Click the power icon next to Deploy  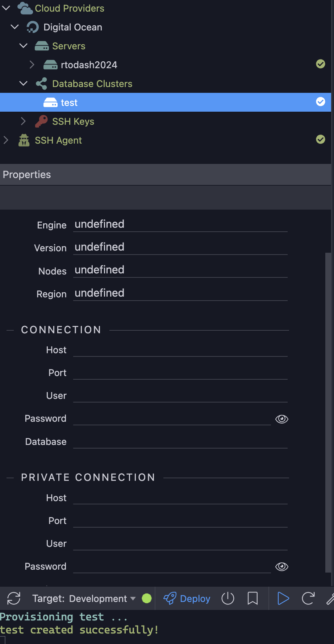(x=228, y=598)
